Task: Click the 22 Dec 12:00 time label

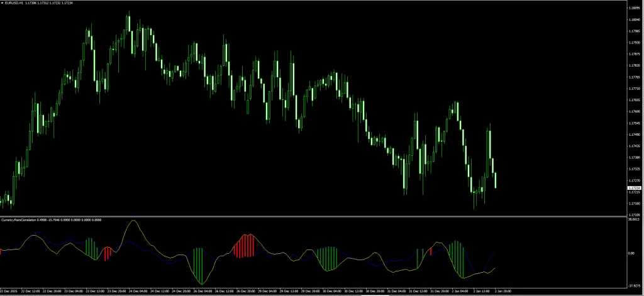Action: (x=31, y=291)
